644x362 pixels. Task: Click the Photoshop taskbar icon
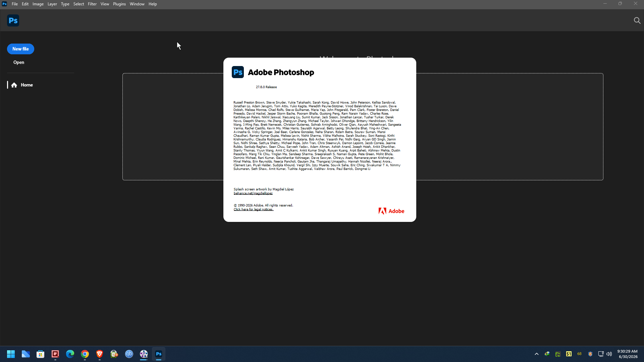pyautogui.click(x=159, y=354)
